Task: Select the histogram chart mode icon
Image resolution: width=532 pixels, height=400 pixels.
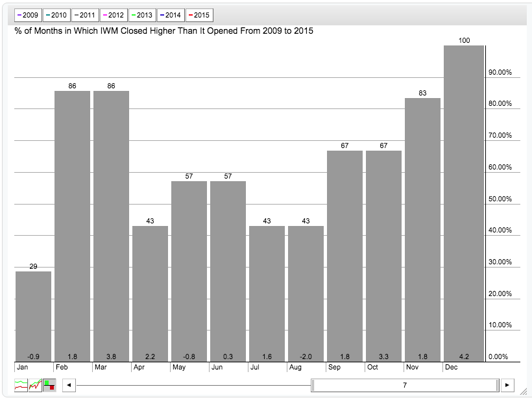Action: (x=49, y=386)
